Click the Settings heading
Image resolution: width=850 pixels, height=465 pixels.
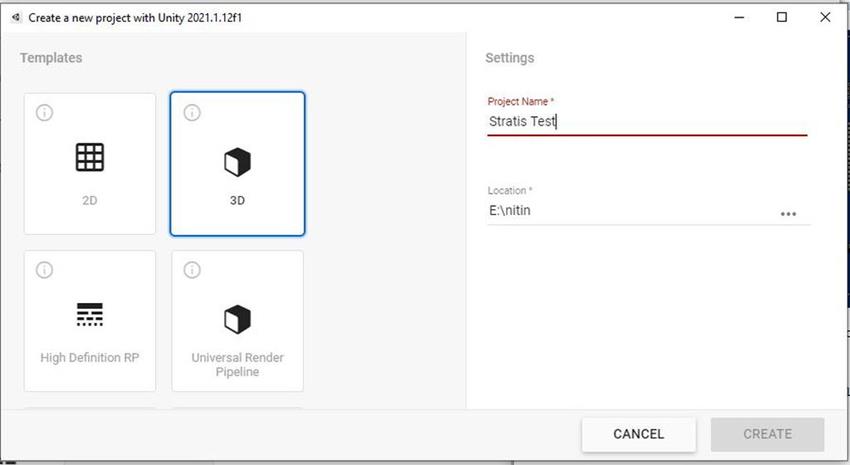coord(510,58)
